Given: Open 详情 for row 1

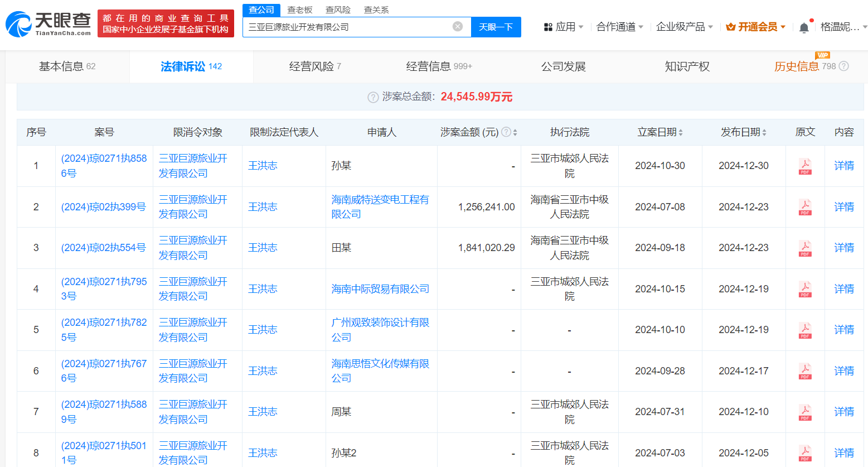Looking at the screenshot, I should coord(844,166).
